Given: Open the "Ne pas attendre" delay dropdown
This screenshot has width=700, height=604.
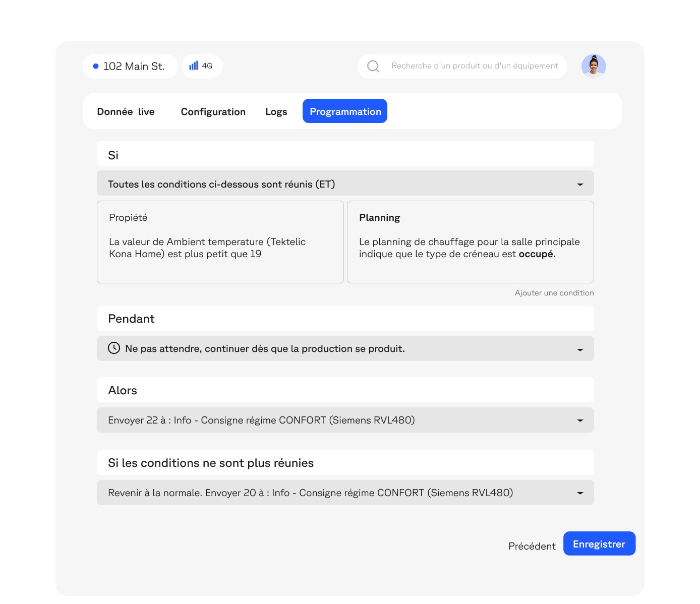Looking at the screenshot, I should 580,349.
